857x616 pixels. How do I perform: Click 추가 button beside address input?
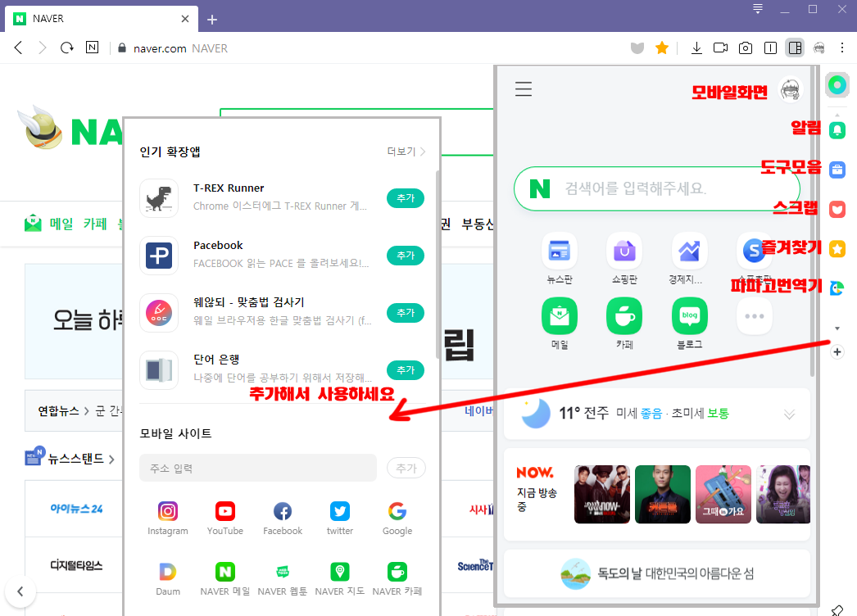point(406,468)
